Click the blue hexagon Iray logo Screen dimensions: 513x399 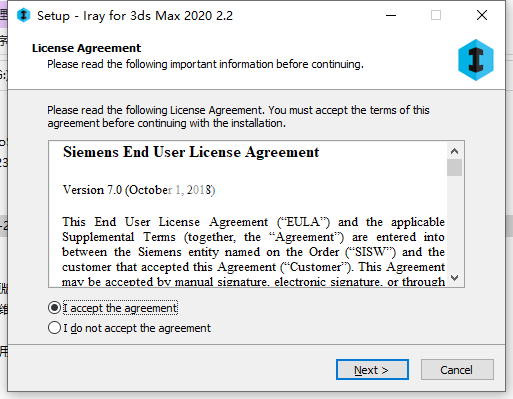(x=476, y=60)
